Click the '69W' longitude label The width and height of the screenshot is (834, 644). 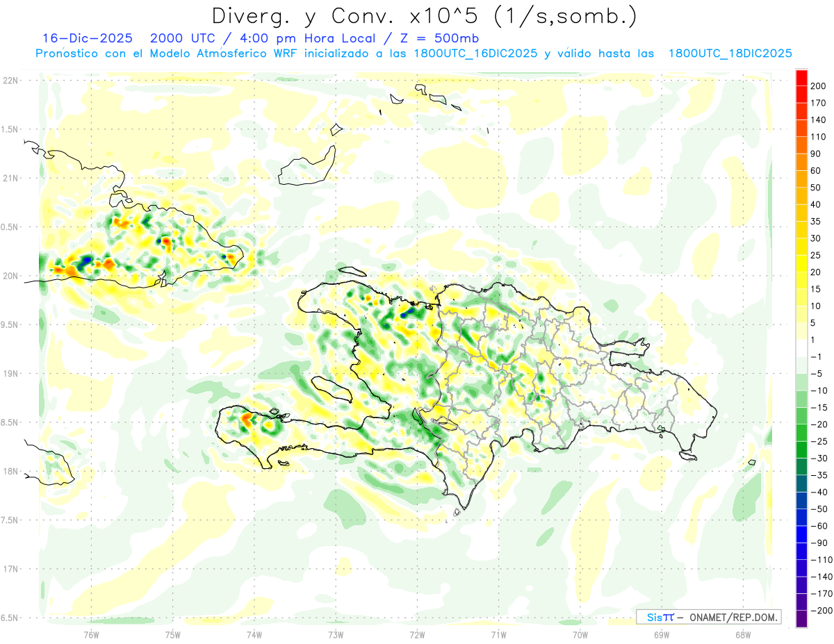click(x=662, y=634)
